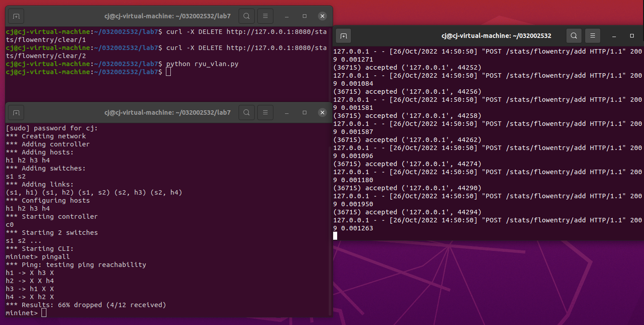This screenshot has height=325, width=644.
Task: Click search icon in the ryu_vlan.py terminal
Action: 246,16
